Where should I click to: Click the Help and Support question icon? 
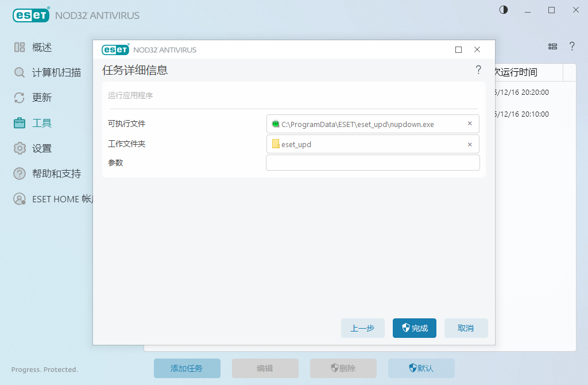(x=20, y=174)
